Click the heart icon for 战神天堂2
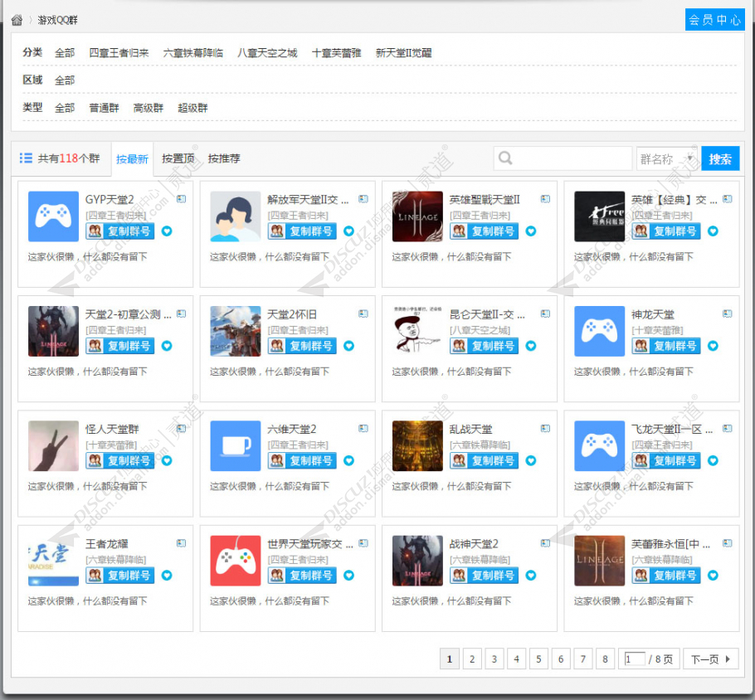The image size is (755, 700). tap(531, 576)
